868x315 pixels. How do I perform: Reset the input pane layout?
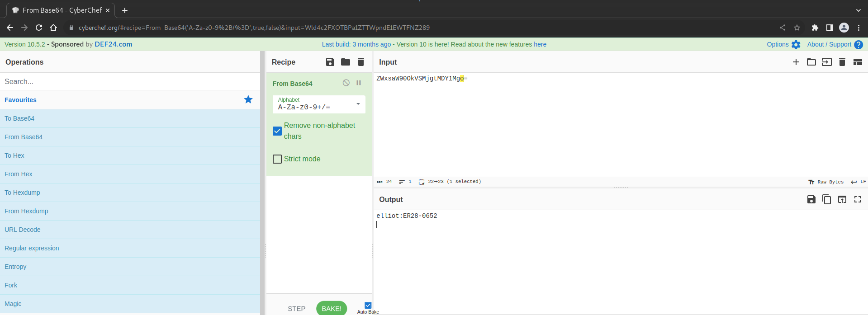[857, 62]
